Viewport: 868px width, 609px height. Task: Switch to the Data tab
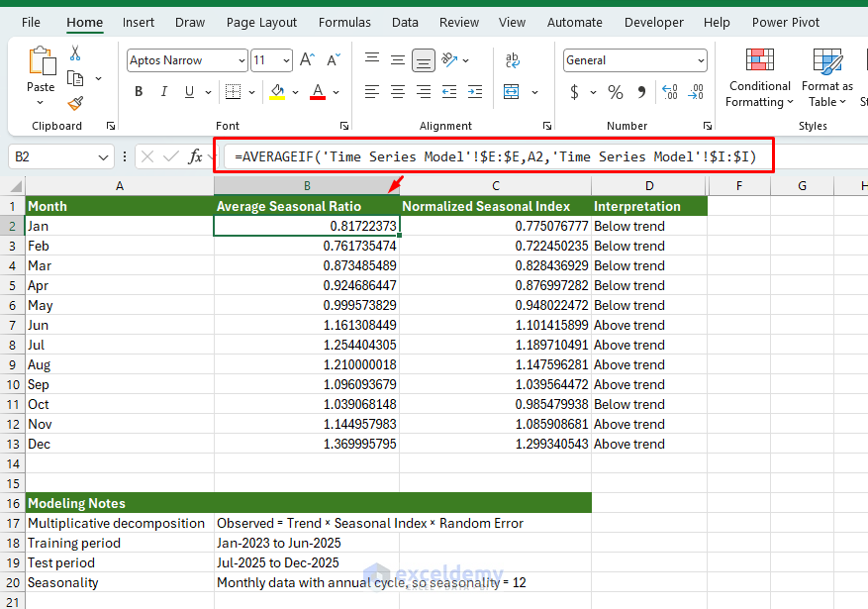point(405,22)
